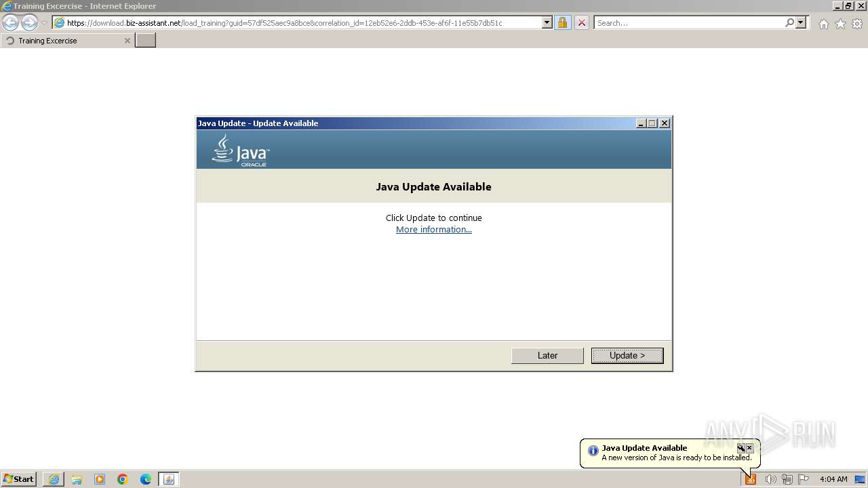Open Action Center flag icon
Image resolution: width=868 pixels, height=488 pixels.
804,479
